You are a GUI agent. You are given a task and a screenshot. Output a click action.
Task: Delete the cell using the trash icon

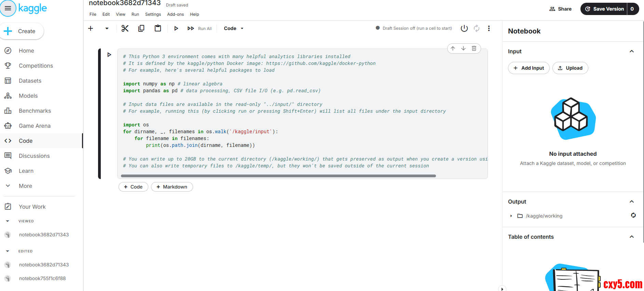pos(474,48)
